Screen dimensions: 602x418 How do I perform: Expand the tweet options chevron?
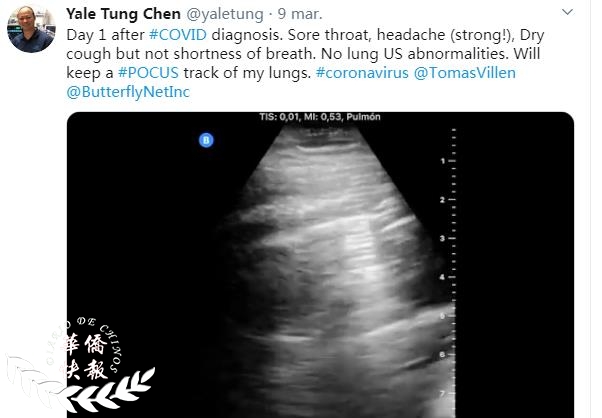point(567,12)
